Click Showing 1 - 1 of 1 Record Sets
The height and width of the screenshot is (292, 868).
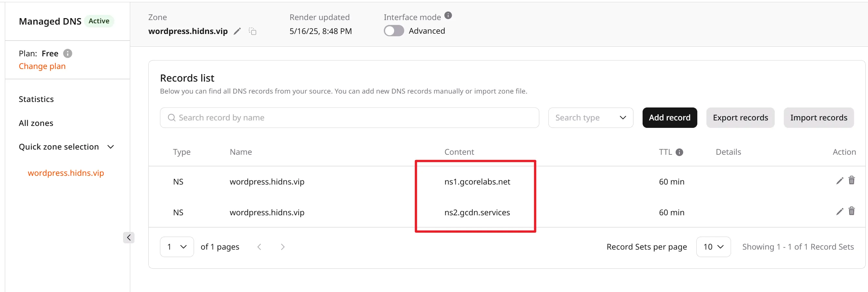798,247
